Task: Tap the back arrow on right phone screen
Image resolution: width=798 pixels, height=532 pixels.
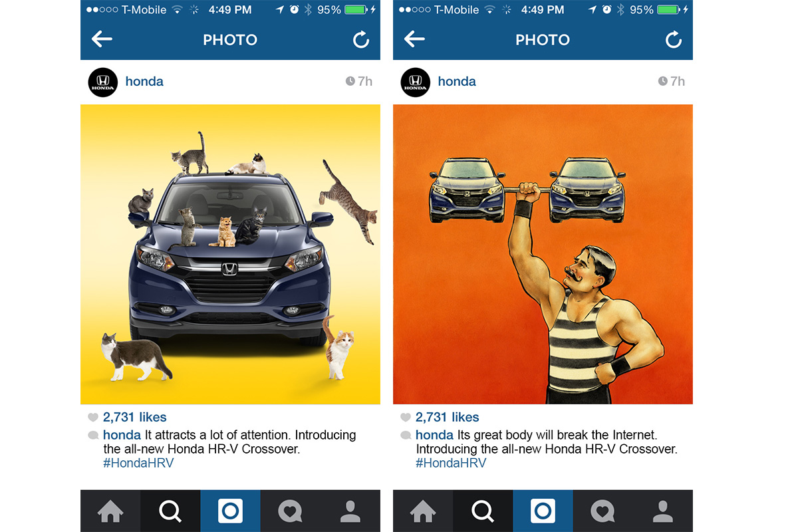Action: point(414,39)
